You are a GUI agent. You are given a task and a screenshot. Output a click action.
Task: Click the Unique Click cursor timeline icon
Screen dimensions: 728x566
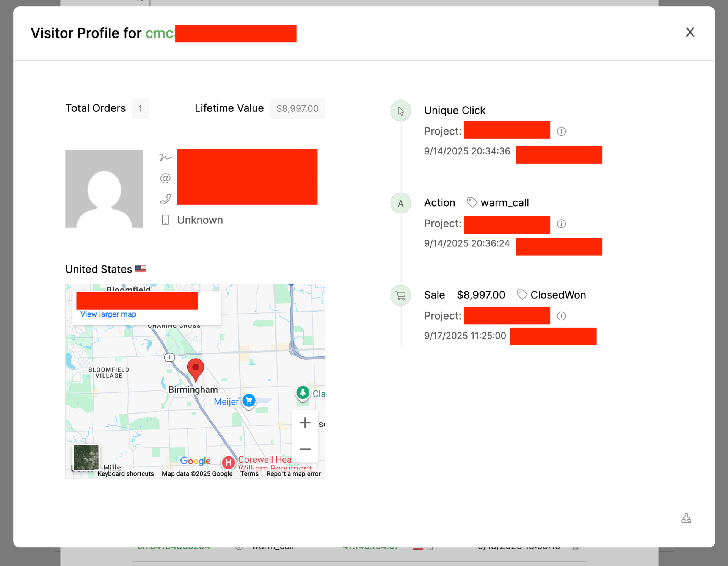click(x=400, y=111)
